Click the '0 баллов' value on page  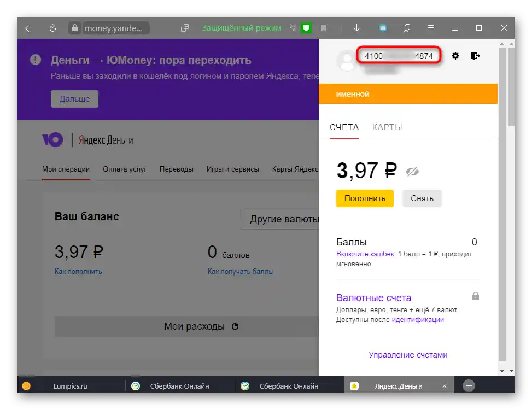coord(229,253)
